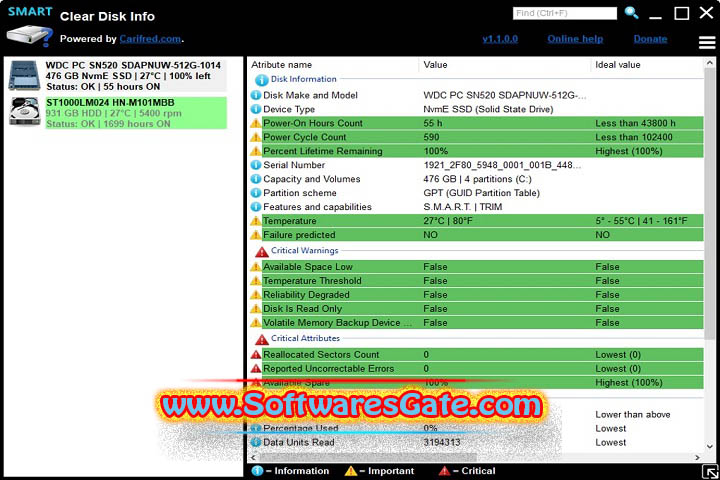Click info icon beside Disk Make and Model
Image resolution: width=720 pixels, height=480 pixels.
tap(256, 96)
